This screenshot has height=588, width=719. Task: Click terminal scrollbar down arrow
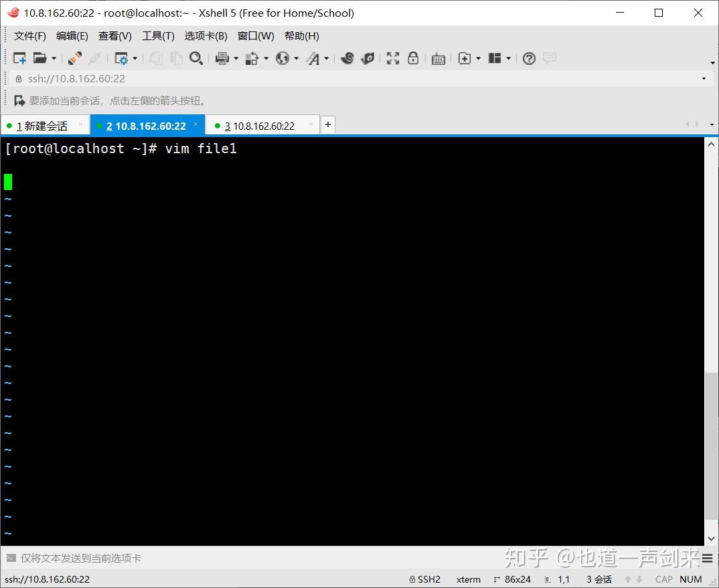coord(711,538)
